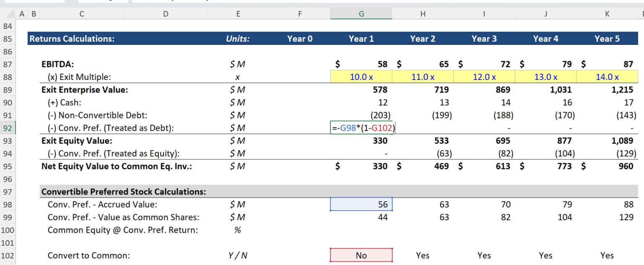This screenshot has height=265, width=644.
Task: Click the Units column header cell
Action: coord(238,39)
